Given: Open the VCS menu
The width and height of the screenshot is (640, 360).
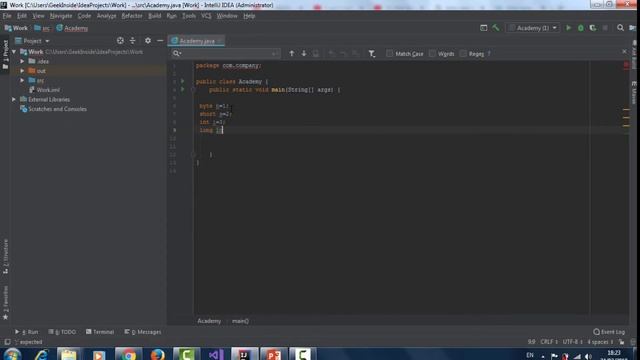Looking at the screenshot, I should [x=206, y=16].
